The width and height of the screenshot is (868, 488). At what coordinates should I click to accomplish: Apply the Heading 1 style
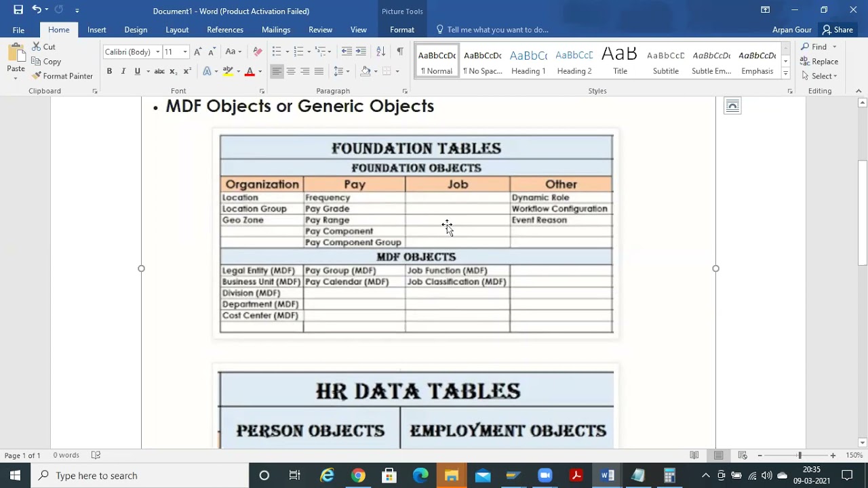coord(528,61)
